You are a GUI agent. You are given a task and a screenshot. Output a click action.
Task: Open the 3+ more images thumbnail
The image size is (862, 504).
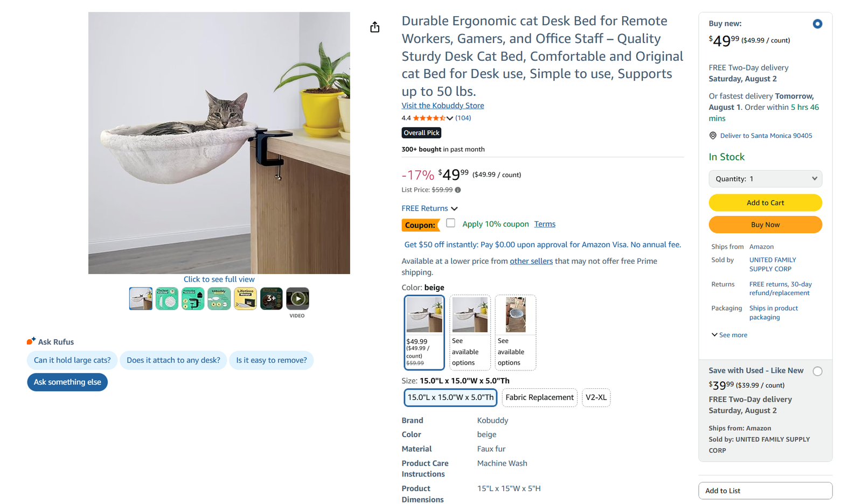point(271,299)
